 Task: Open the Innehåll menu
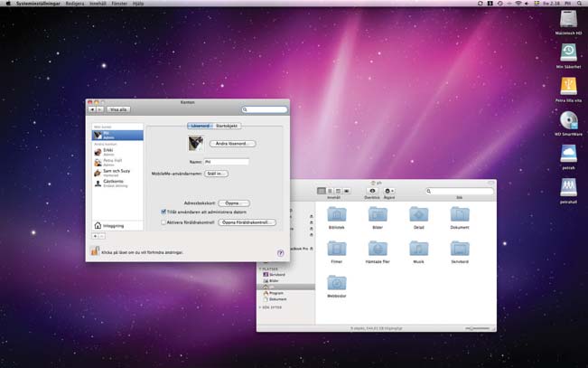click(x=98, y=3)
